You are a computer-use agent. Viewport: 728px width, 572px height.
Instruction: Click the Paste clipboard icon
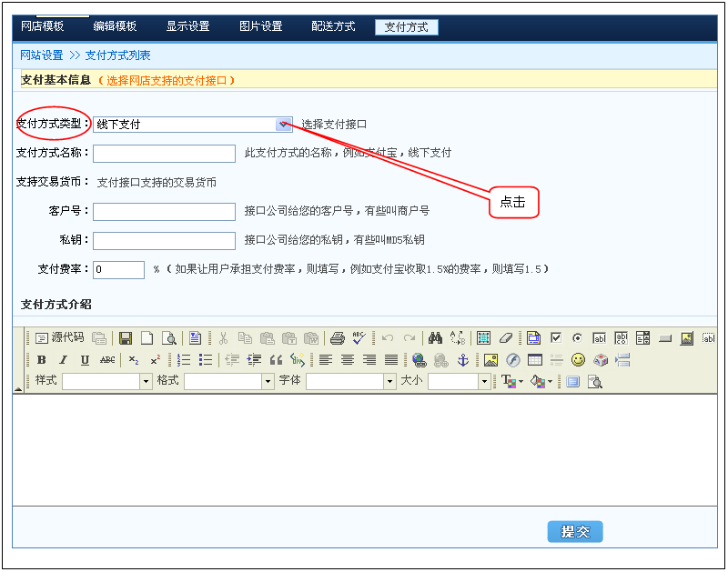(267, 338)
